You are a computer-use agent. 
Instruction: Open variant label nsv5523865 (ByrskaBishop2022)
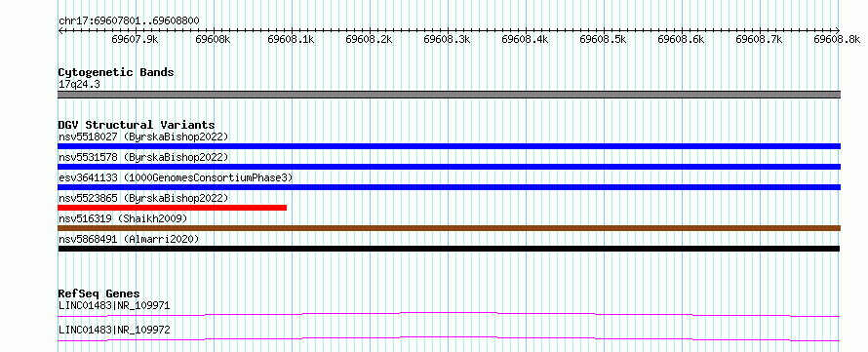click(x=143, y=198)
